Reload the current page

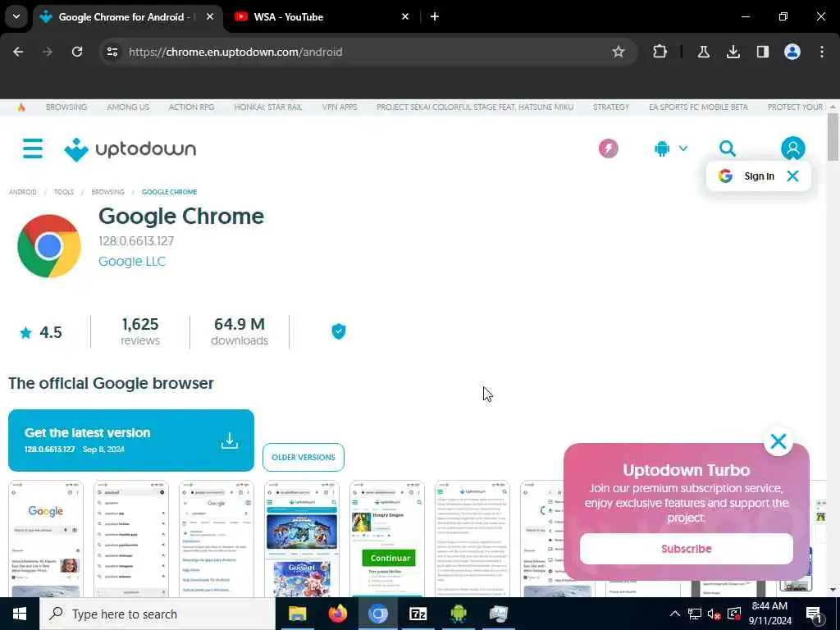click(77, 52)
